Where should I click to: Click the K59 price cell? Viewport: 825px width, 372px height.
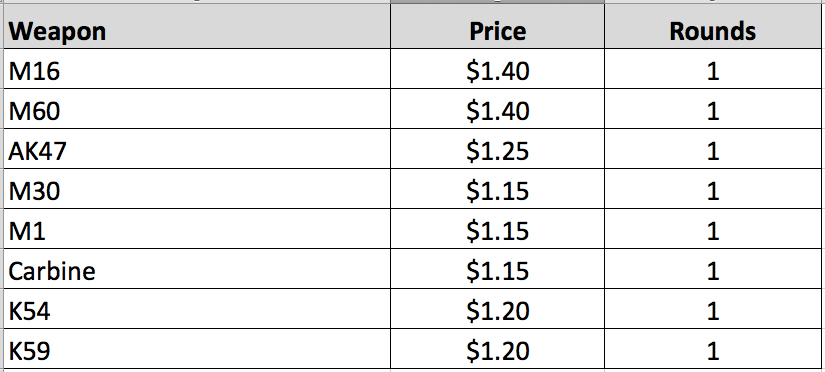[497, 349]
